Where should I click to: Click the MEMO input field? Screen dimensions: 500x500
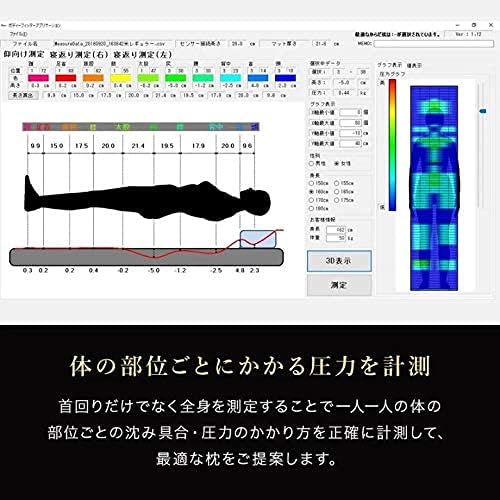click(x=434, y=44)
